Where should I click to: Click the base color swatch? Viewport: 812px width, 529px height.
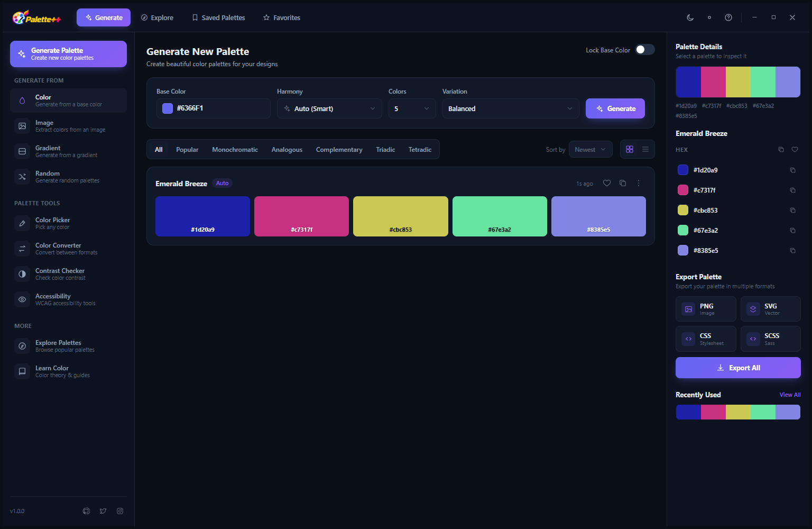click(168, 108)
